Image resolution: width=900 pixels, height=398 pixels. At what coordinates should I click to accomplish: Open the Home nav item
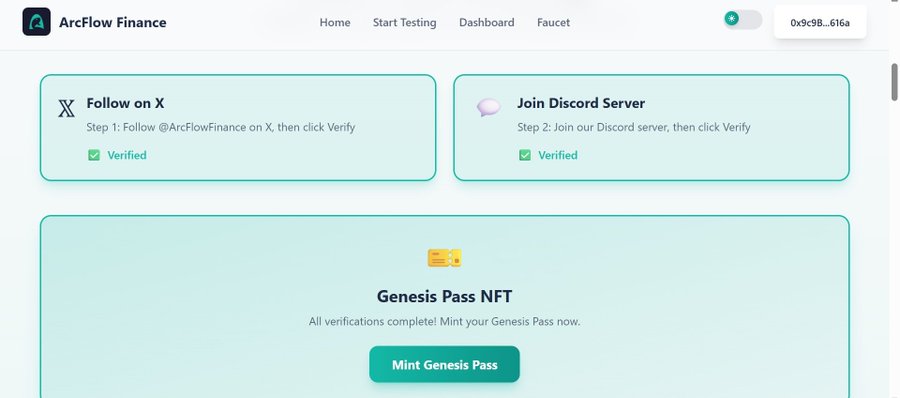(x=335, y=22)
